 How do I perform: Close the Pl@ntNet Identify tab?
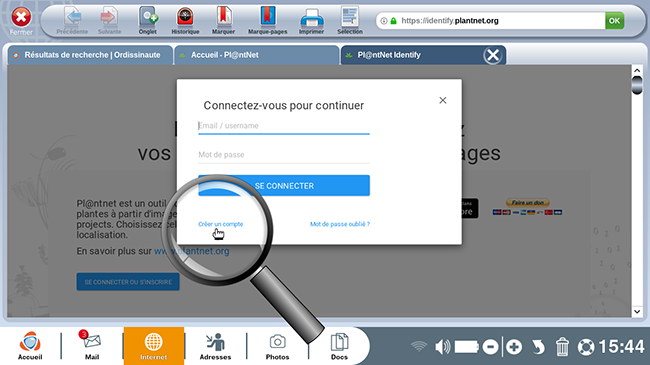point(493,55)
